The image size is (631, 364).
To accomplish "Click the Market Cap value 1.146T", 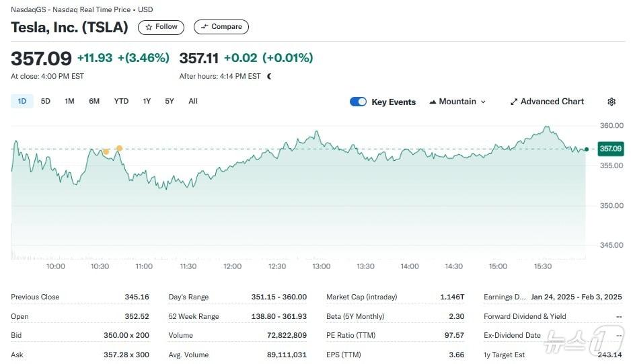I will [452, 297].
